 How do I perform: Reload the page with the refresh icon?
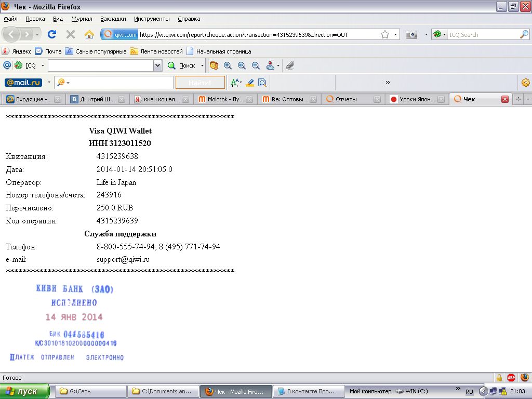(x=52, y=34)
